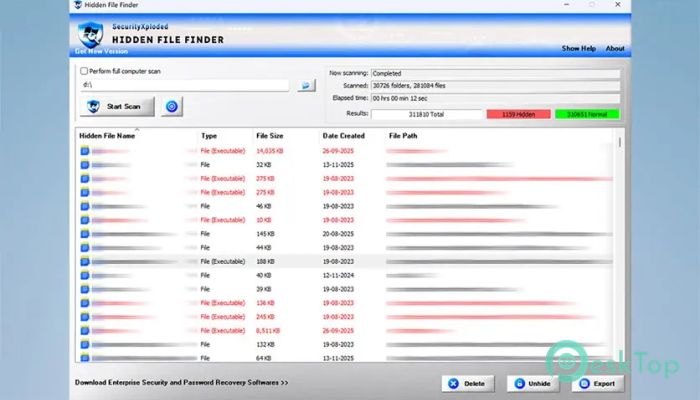Image resolution: width=700 pixels, height=400 pixels.
Task: Select file icon of the 188 KB row
Action: [x=85, y=262]
